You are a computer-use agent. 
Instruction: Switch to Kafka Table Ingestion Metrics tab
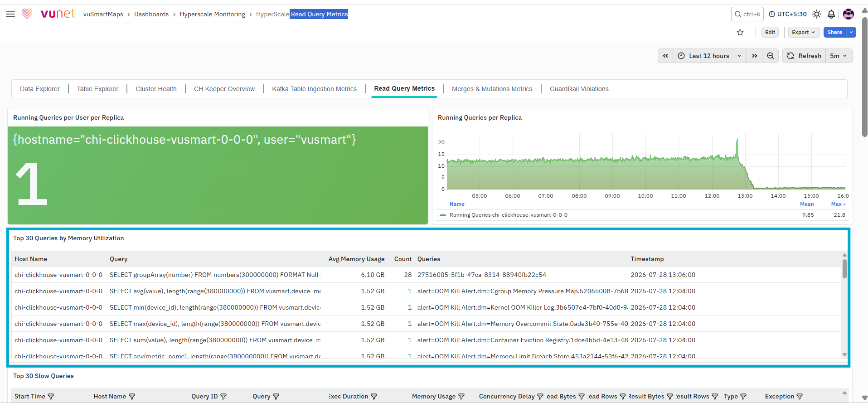(x=314, y=89)
